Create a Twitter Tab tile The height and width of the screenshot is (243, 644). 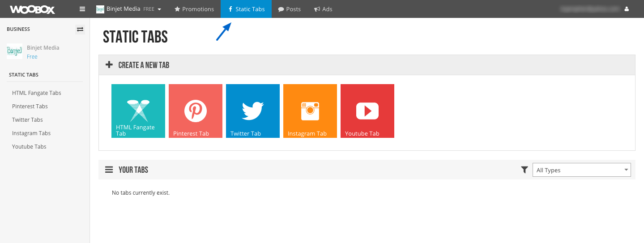(x=253, y=111)
